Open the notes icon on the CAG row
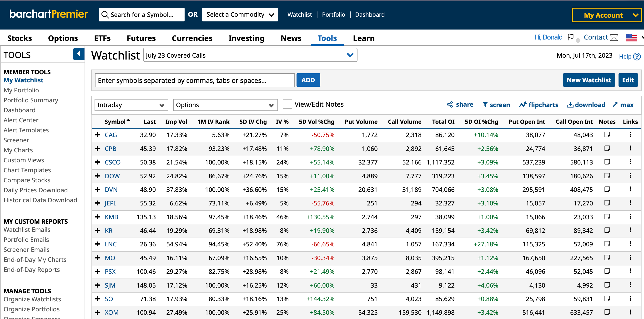 [607, 135]
